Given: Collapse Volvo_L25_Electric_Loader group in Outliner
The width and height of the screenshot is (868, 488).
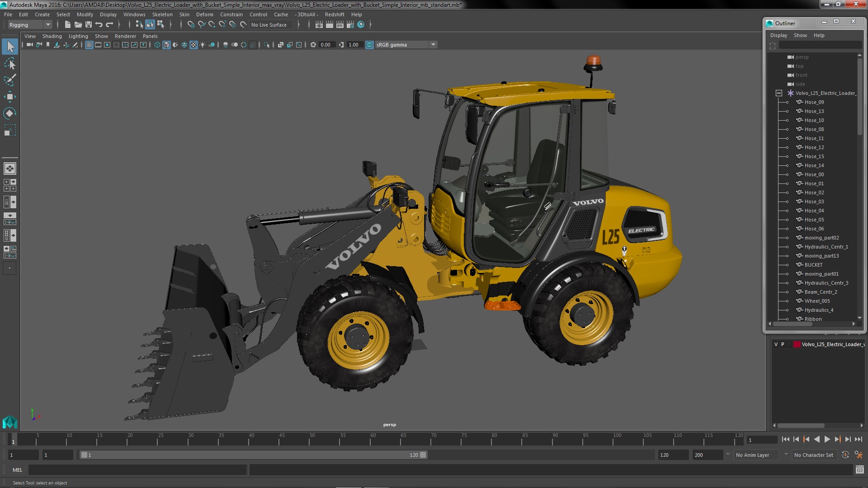Looking at the screenshot, I should tap(779, 93).
